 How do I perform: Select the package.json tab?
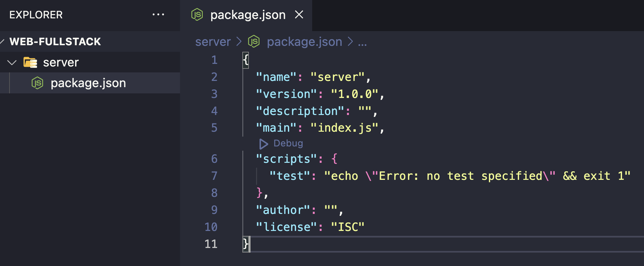[248, 15]
